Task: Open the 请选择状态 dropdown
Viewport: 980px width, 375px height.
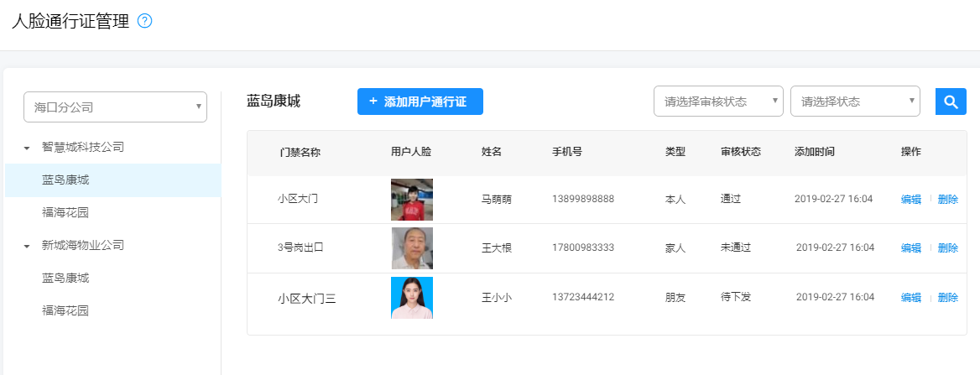Action: [854, 102]
